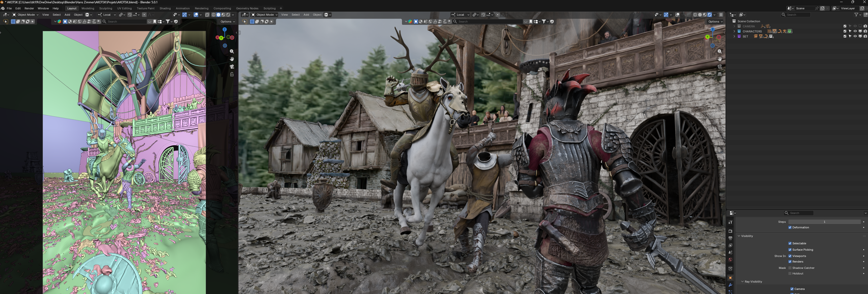Open the Output properties tab (printer icon)

click(x=730, y=238)
